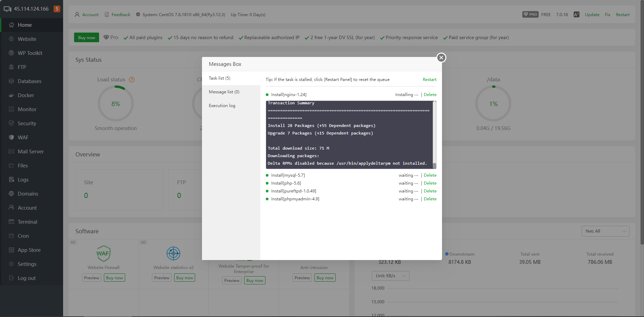Click the green Buy now Pro button
The width and height of the screenshot is (644, 317).
coord(86,38)
